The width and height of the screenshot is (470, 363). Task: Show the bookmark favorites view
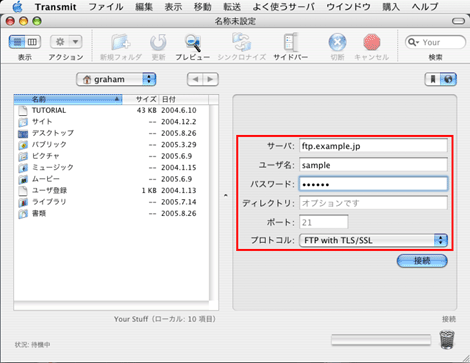[x=432, y=79]
